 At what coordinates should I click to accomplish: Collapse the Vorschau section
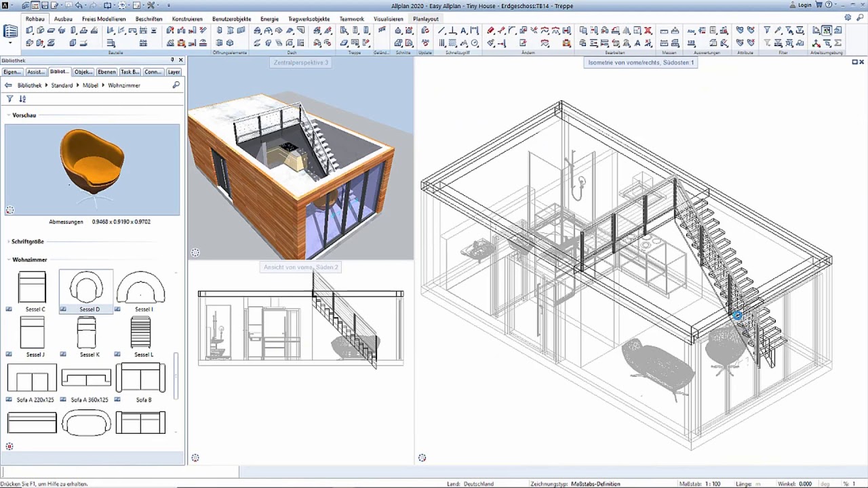coord(8,115)
